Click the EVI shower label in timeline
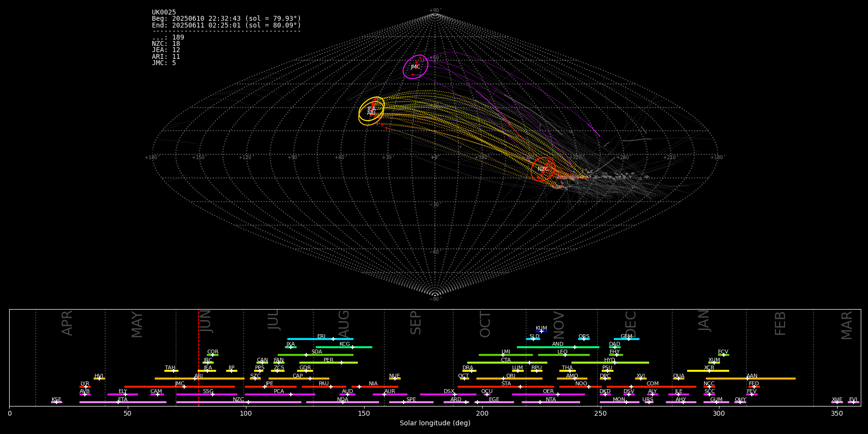 click(x=853, y=400)
